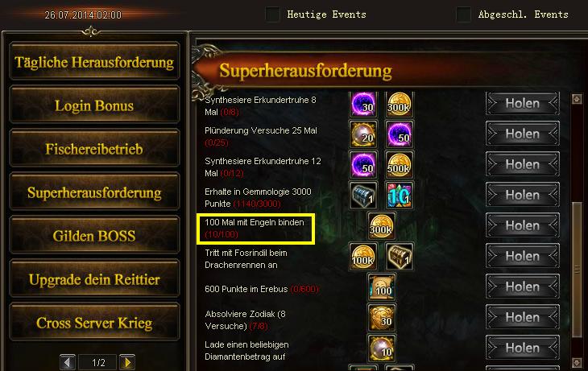Claim Holen for 600 Punkte im Erebus
The width and height of the screenshot is (588, 371).
click(523, 286)
